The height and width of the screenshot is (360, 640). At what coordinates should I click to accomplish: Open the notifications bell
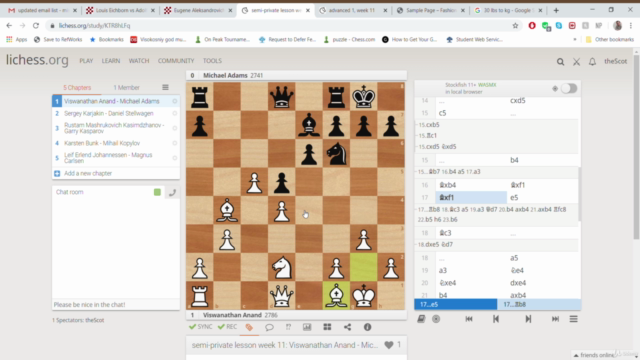(592, 62)
